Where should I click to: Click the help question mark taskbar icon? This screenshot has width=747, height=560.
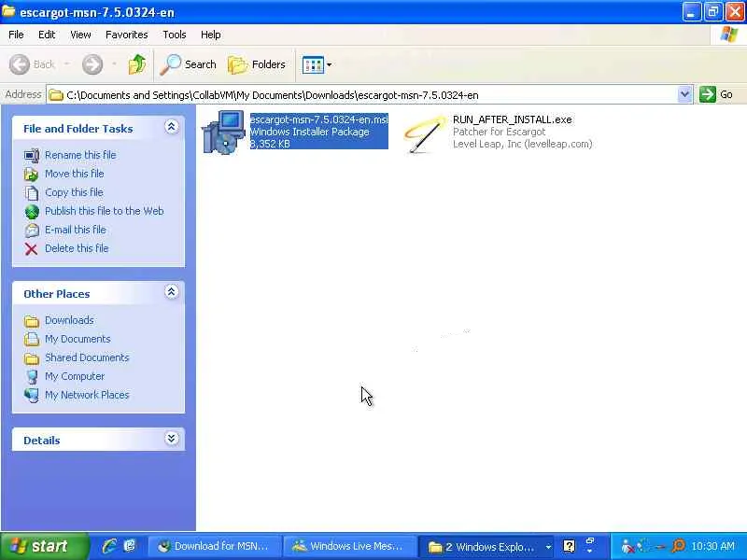(569, 546)
